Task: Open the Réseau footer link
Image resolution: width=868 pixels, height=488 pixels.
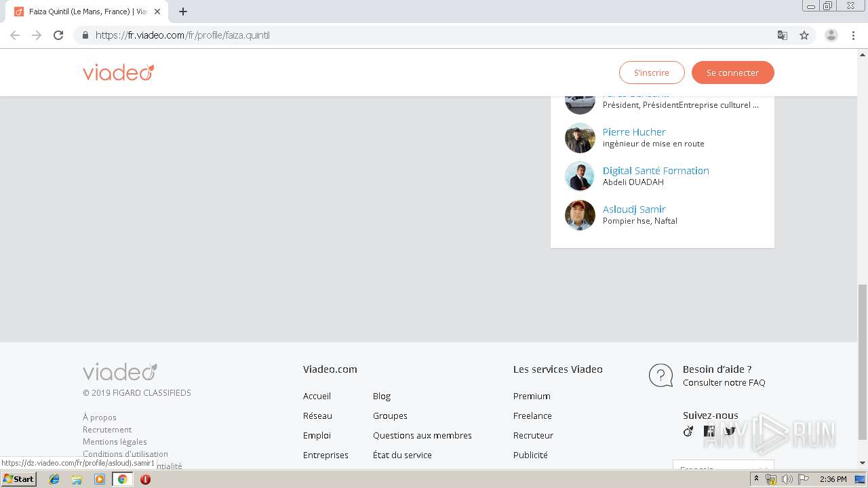Action: click(x=317, y=415)
